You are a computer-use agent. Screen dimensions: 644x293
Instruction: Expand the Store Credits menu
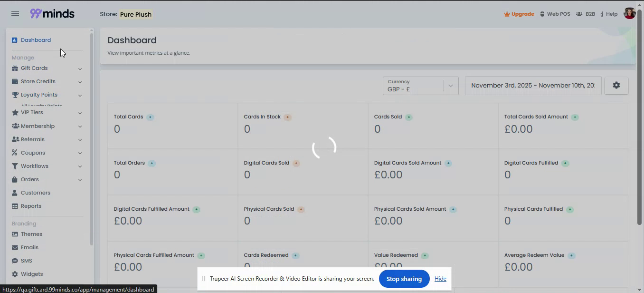[80, 82]
